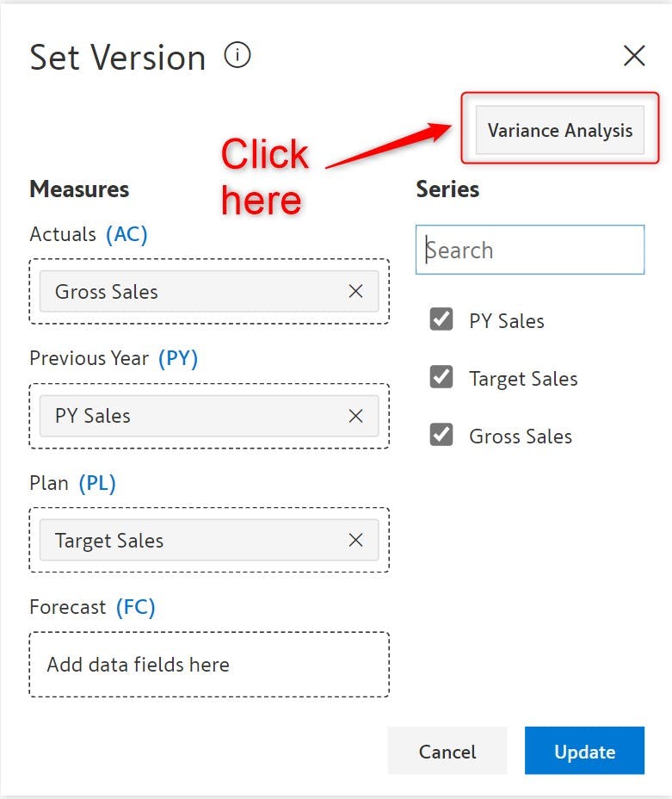Screen dimensions: 672x799
Task: Remove Target Sales from Plan
Action: point(355,541)
